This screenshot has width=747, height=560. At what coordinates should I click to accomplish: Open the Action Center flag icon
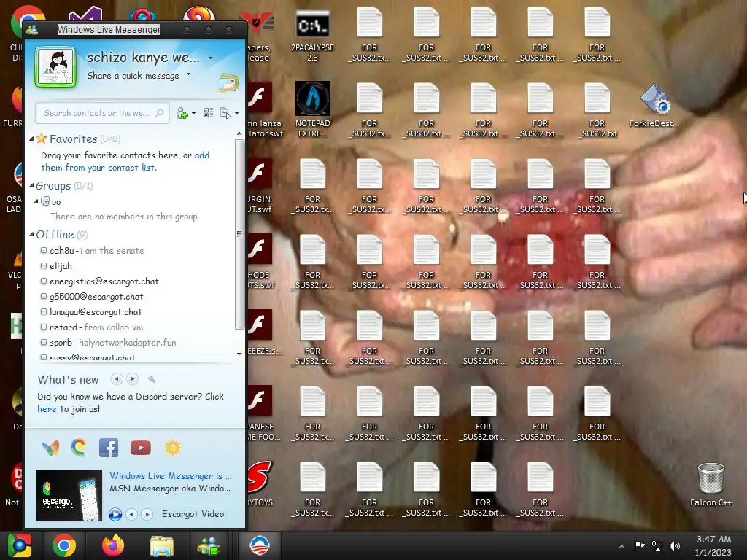639,545
